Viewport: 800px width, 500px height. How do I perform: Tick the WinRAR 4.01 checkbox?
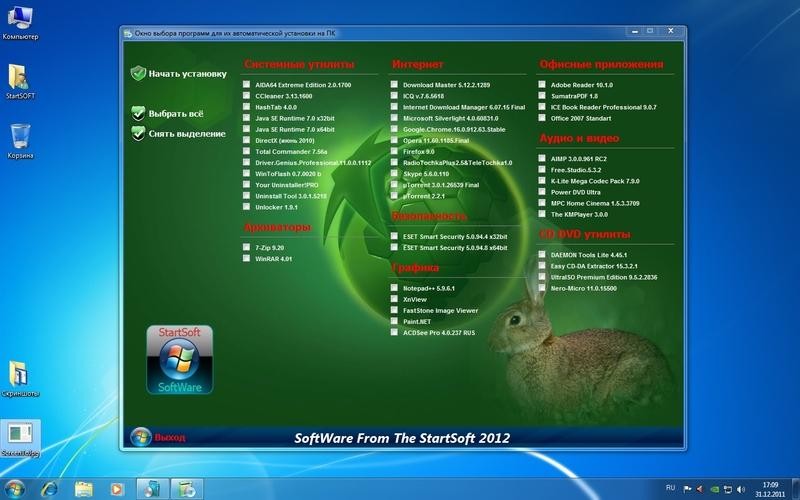coord(246,258)
